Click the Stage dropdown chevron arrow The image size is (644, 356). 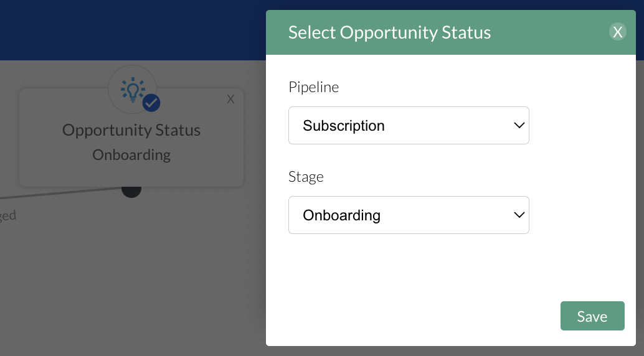[519, 215]
